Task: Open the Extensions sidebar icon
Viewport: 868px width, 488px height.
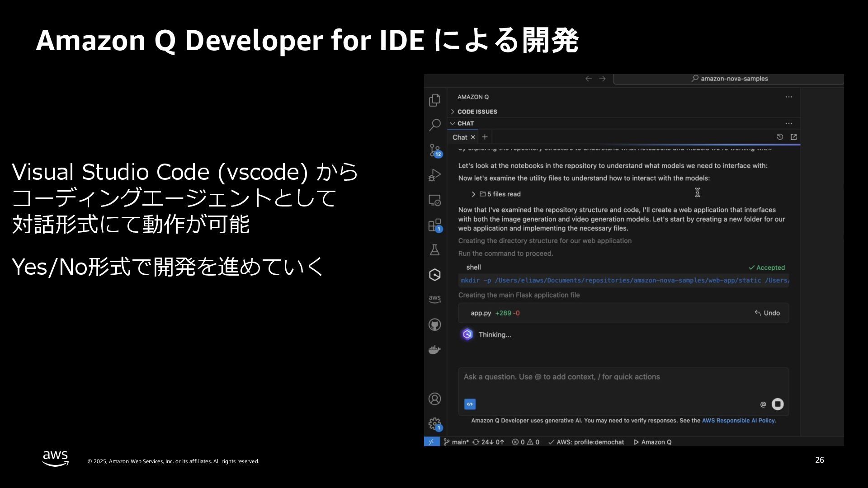Action: [434, 225]
